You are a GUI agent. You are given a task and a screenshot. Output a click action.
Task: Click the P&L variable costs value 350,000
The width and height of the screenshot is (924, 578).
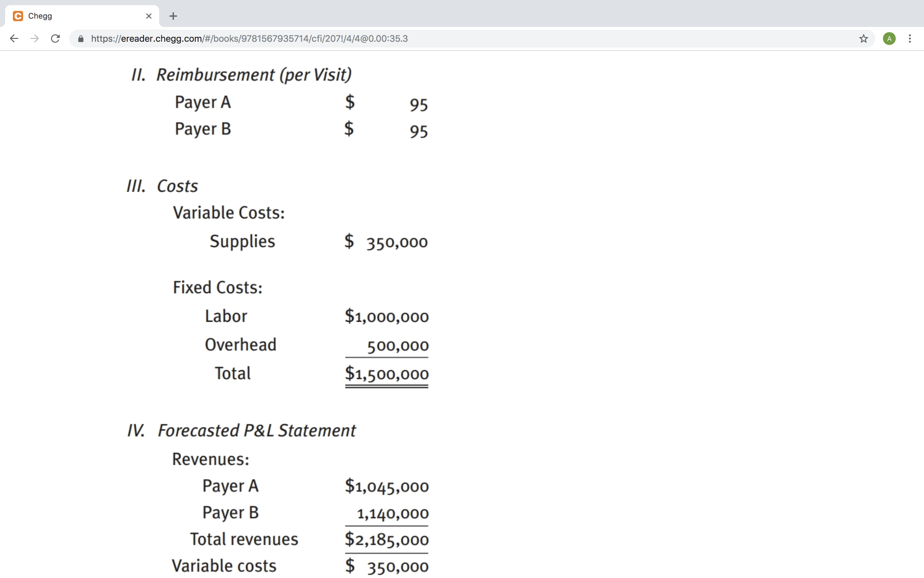pos(398,567)
